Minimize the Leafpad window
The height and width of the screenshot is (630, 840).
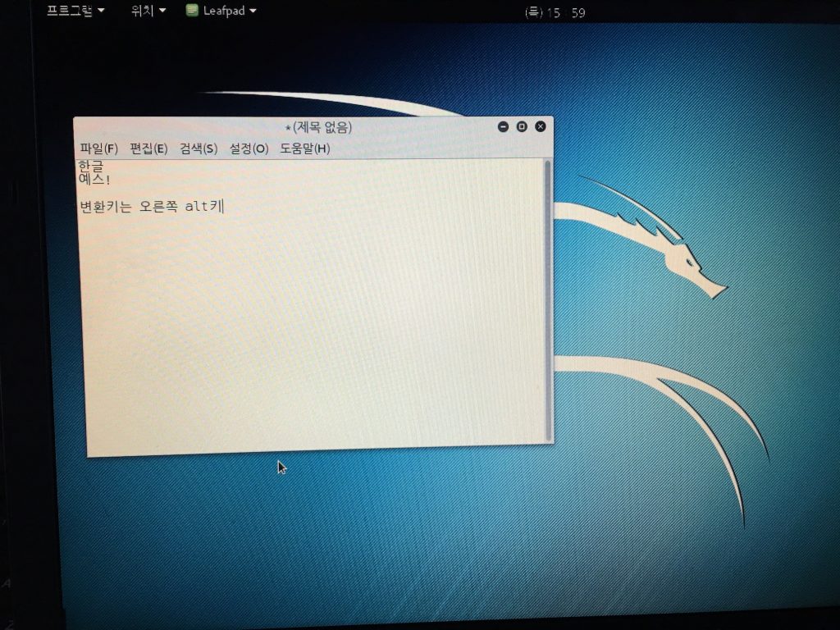point(503,126)
